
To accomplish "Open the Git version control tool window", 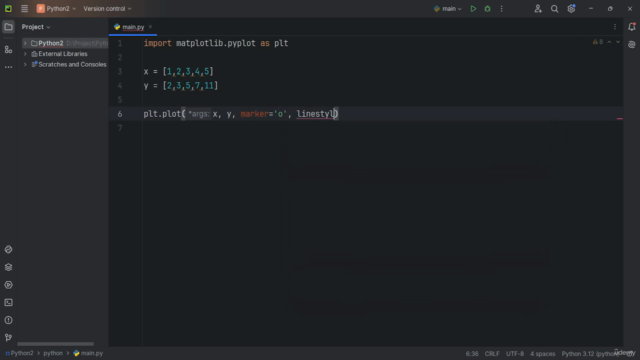I will click(x=8, y=338).
